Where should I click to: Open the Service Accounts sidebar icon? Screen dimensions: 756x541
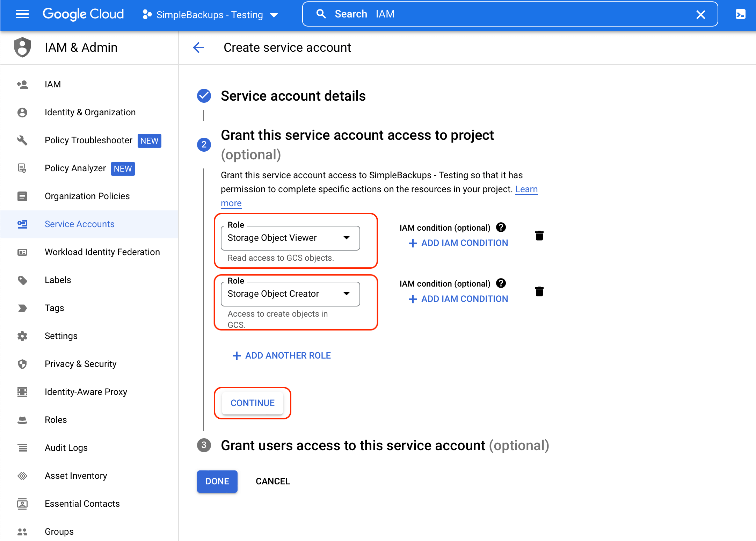[22, 224]
